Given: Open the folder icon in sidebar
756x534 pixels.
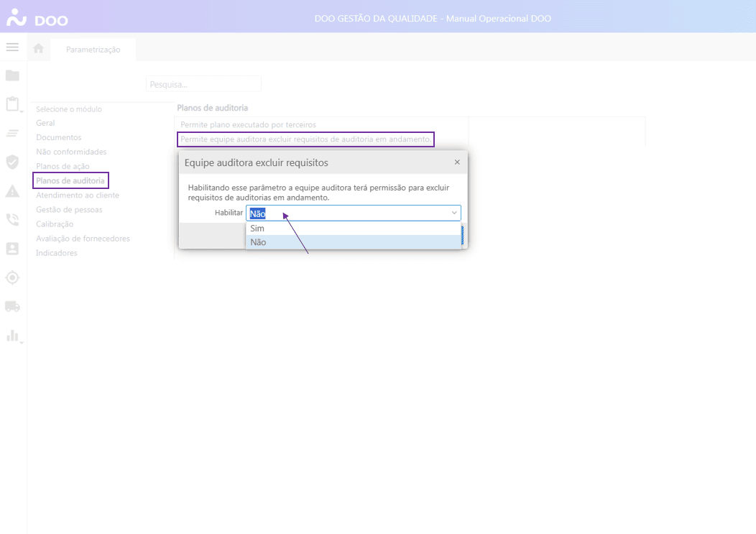Looking at the screenshot, I should pos(12,75).
